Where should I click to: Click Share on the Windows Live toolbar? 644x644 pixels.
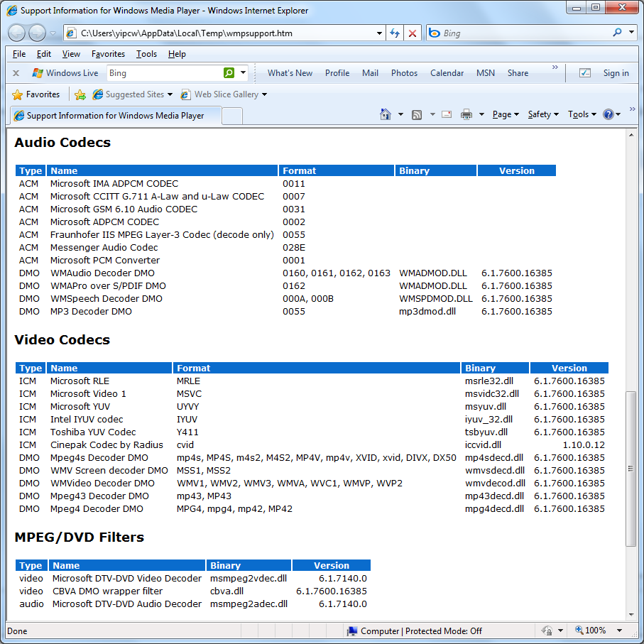pyautogui.click(x=518, y=73)
